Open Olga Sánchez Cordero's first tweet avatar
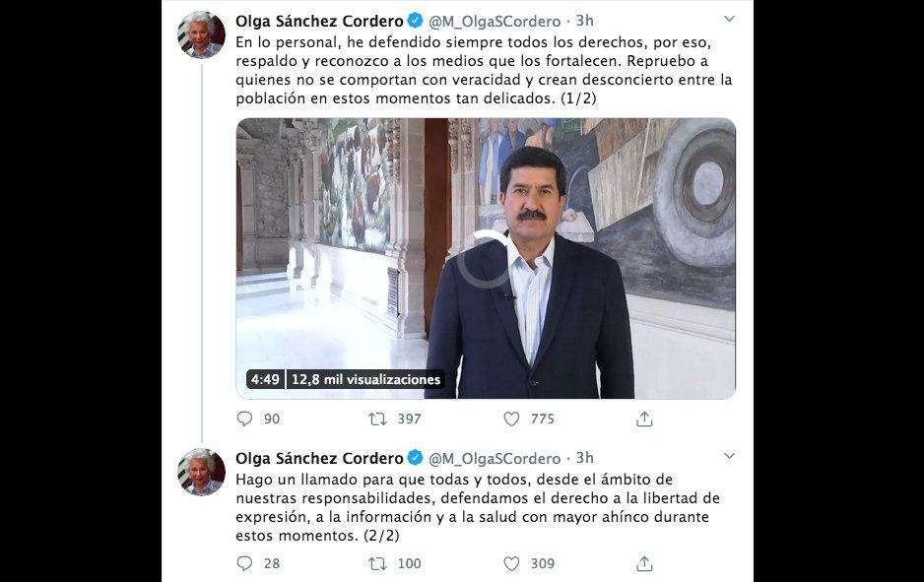Viewport: 924px width, 582px height. [202, 34]
